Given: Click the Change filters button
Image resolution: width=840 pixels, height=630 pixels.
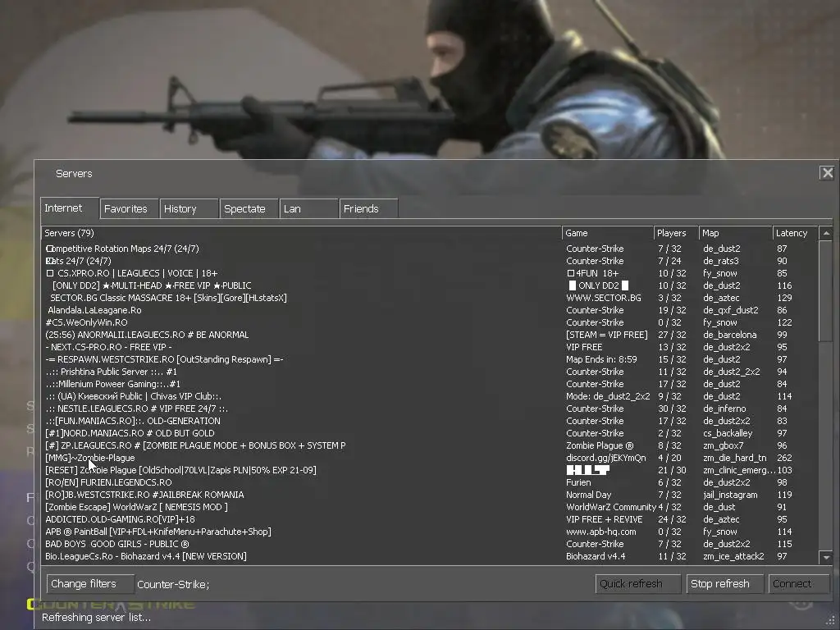Looking at the screenshot, I should click(x=90, y=584).
